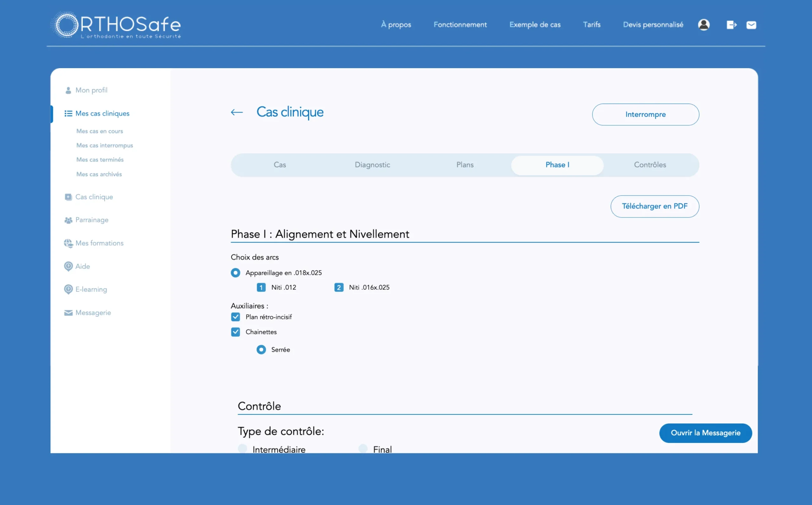Click the Contrôle section heading
Viewport: 812px width, 505px height.
point(259,406)
